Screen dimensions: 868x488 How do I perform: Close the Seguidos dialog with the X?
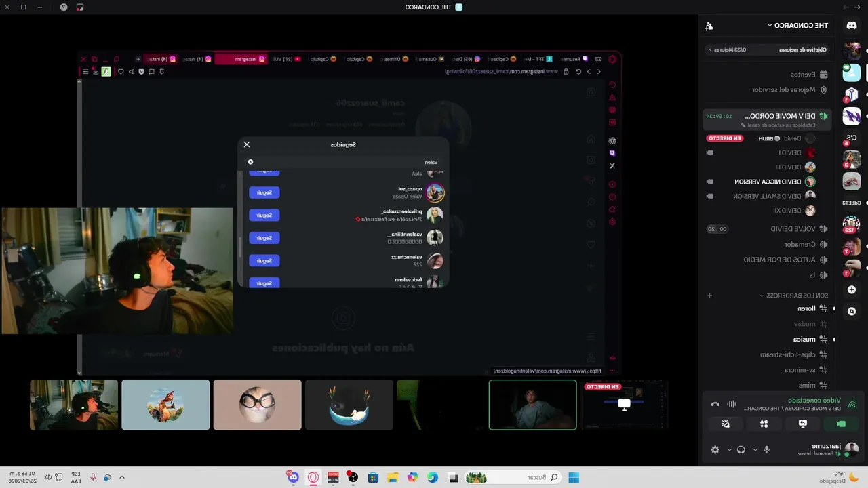[x=247, y=144]
